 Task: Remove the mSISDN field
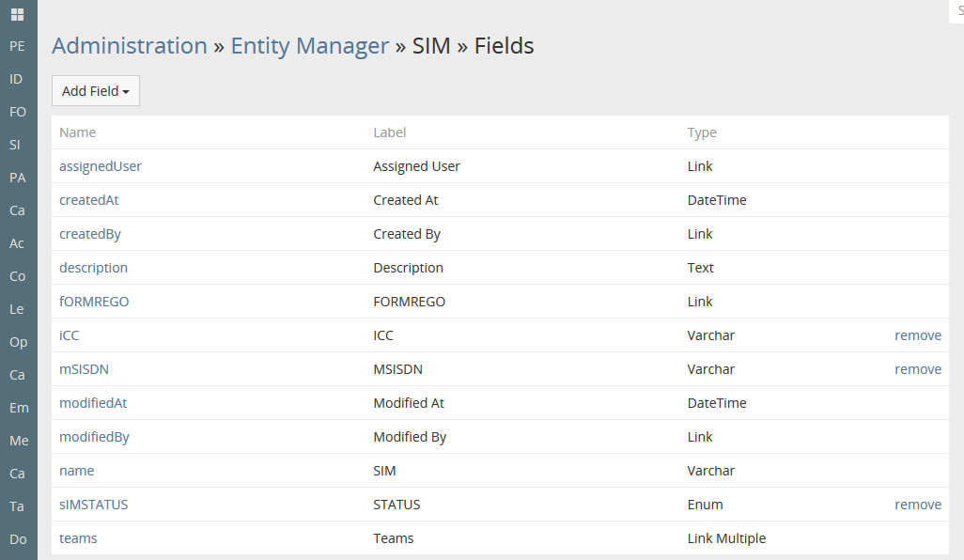click(x=917, y=369)
